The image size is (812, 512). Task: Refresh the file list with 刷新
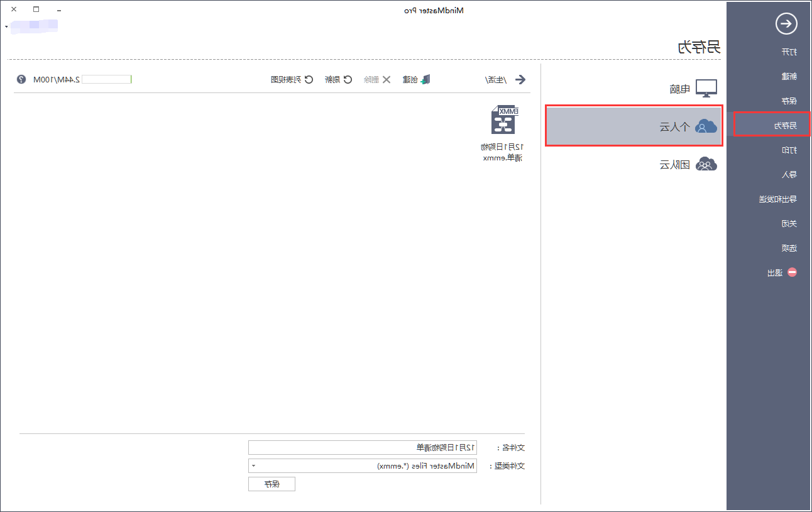tap(338, 79)
